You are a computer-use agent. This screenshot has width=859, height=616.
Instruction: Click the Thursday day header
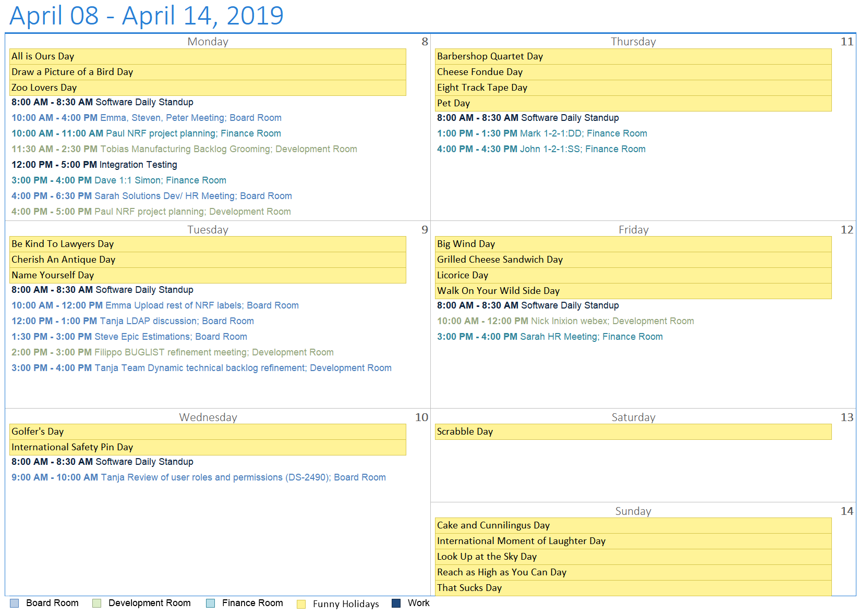[633, 42]
